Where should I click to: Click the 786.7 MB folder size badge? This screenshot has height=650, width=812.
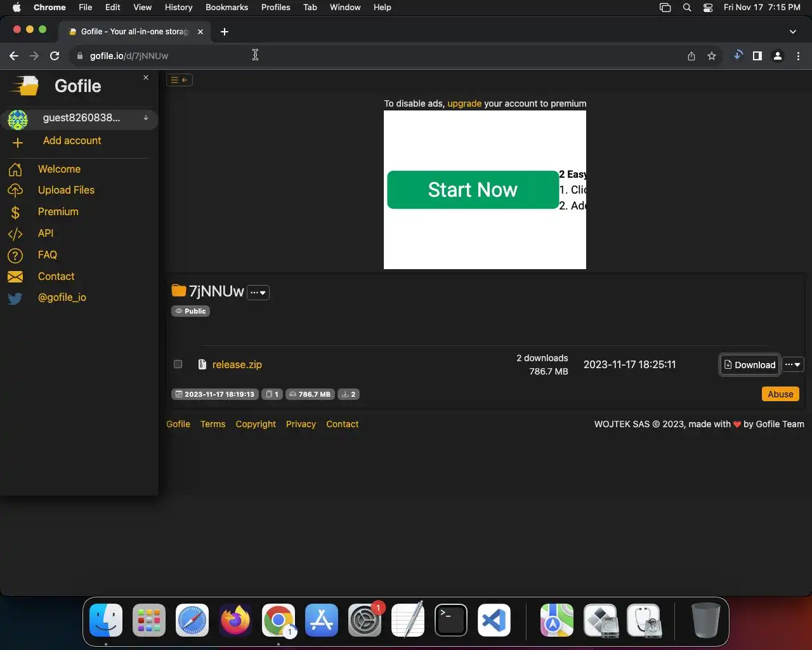coord(310,394)
